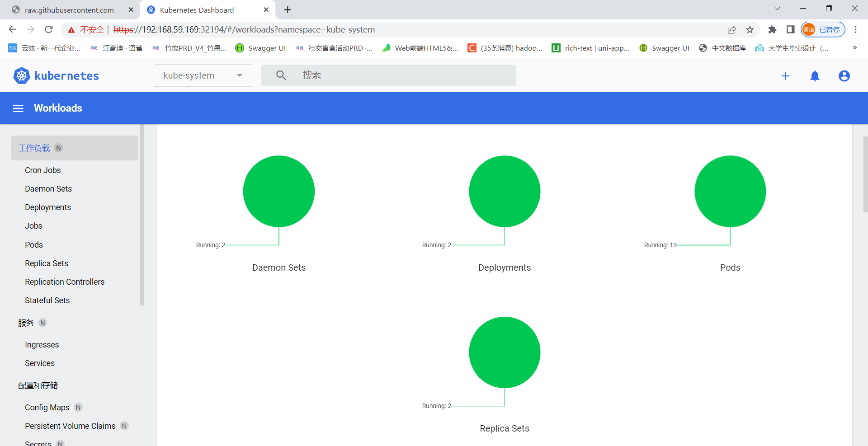The height and width of the screenshot is (446, 868).
Task: Open a new browser tab
Action: click(x=288, y=10)
